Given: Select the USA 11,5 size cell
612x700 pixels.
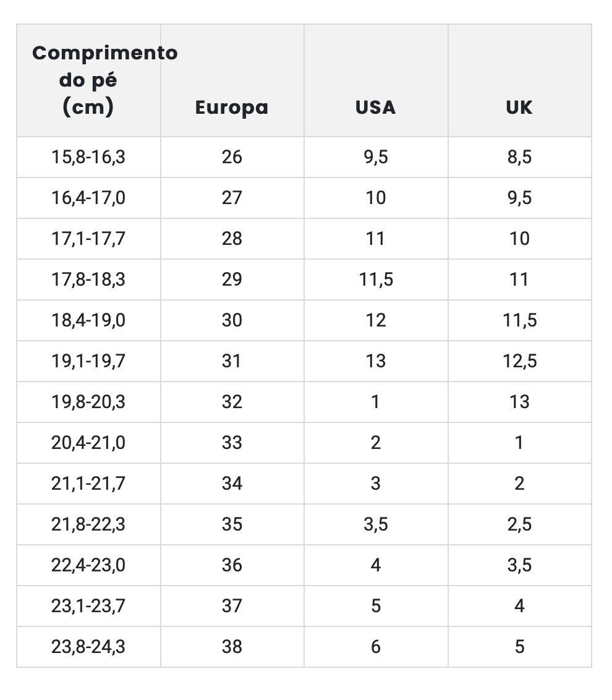Looking at the screenshot, I should (375, 280).
